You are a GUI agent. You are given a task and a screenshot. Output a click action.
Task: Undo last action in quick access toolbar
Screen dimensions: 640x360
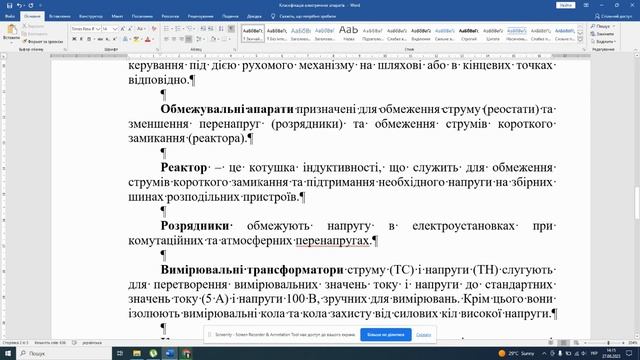[x=19, y=5]
